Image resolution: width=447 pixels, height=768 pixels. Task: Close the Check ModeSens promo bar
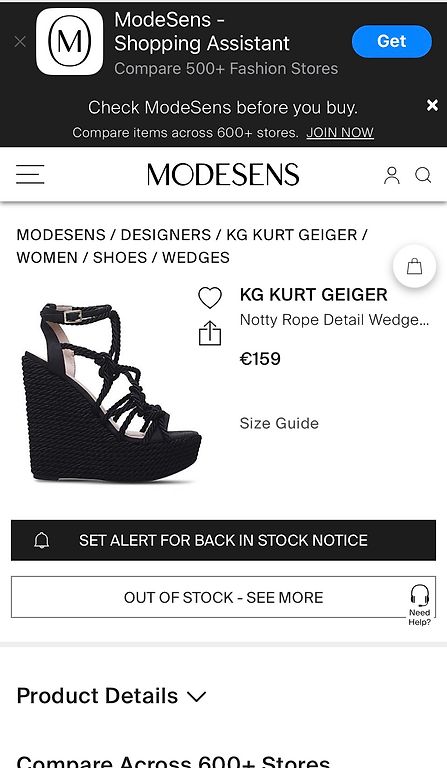tap(432, 105)
